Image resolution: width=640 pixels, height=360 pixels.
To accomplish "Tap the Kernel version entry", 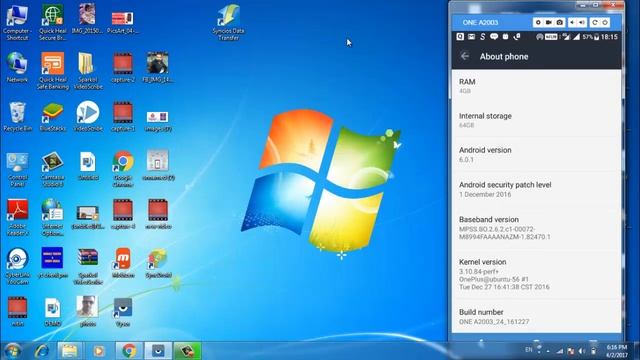I will tap(536, 274).
